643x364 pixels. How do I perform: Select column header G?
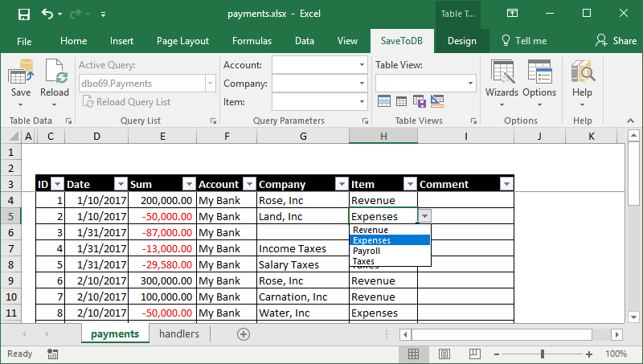click(x=303, y=136)
